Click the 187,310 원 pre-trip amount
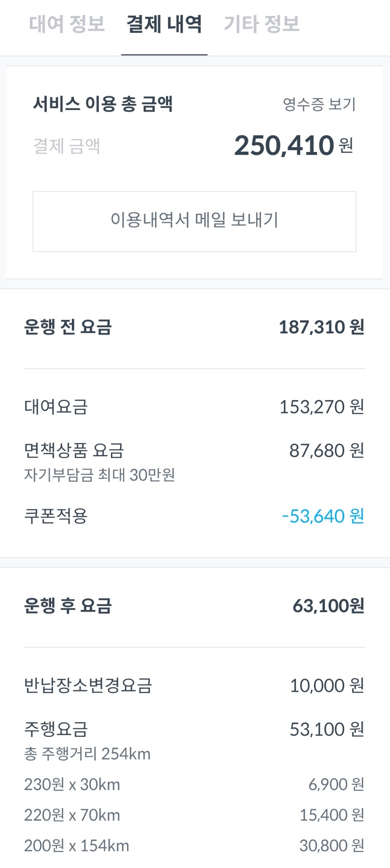The width and height of the screenshot is (390, 868). (321, 327)
